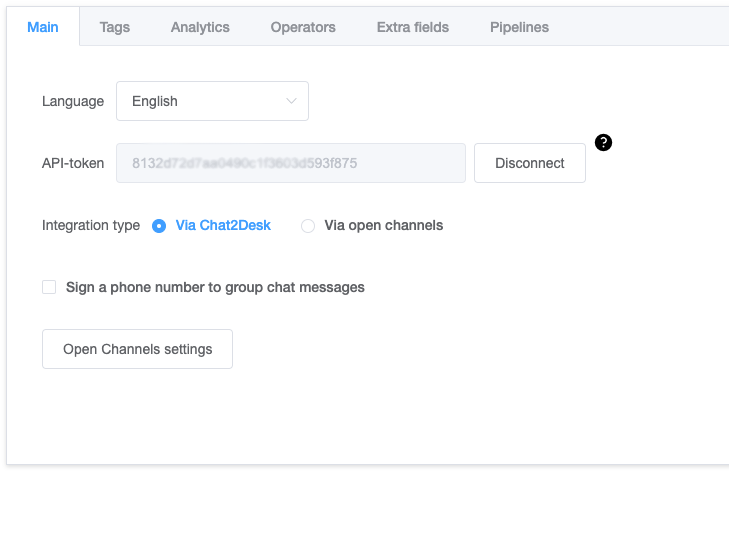Click the 'Sign a phone number' label text
The height and width of the screenshot is (533, 729).
click(x=215, y=287)
